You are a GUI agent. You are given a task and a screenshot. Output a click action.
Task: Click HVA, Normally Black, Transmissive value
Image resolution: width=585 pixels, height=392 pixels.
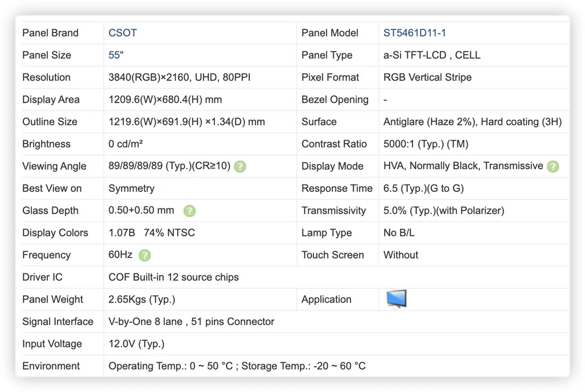(463, 166)
